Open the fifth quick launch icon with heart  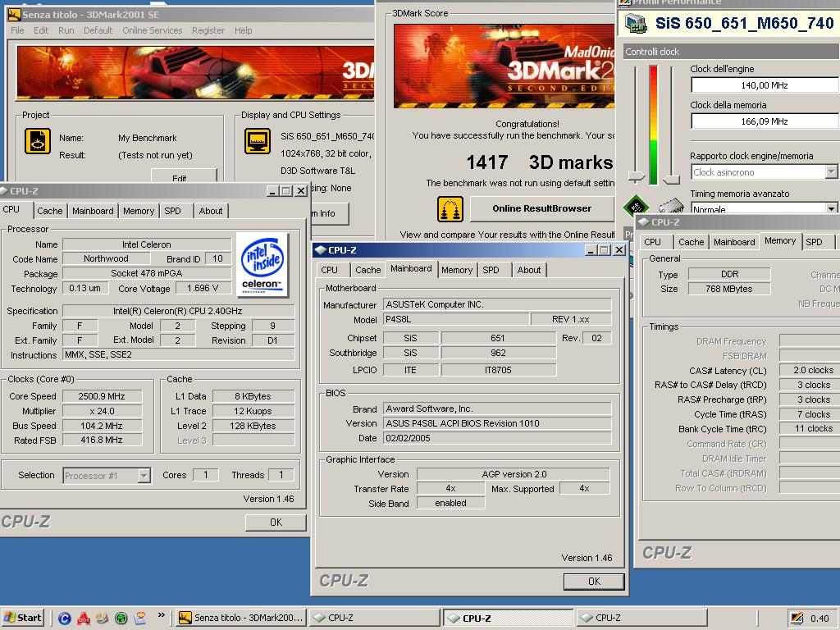[x=139, y=619]
